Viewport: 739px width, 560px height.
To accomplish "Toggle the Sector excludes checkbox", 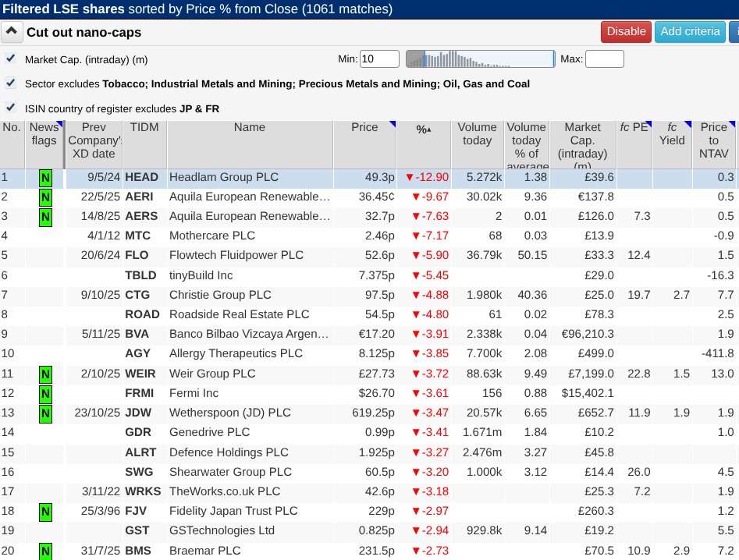I will [10, 83].
